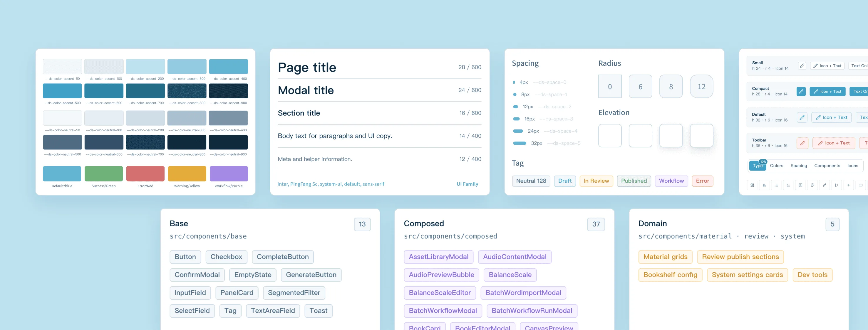Select the Spacing tab
868x330 pixels.
[x=799, y=166]
